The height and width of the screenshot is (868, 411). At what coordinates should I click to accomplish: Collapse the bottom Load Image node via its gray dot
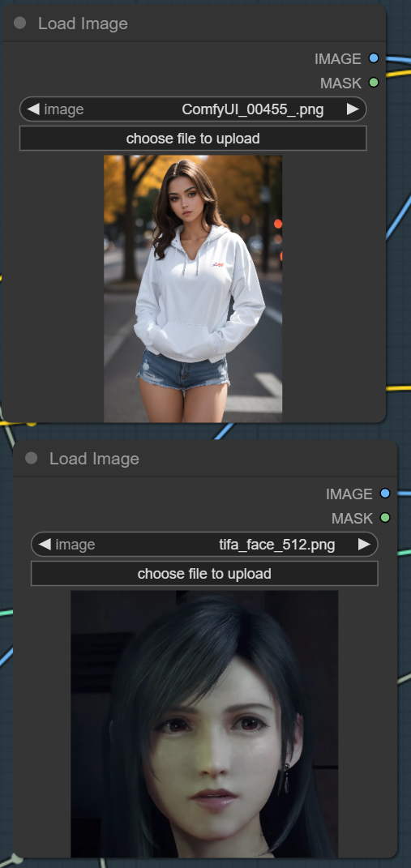[32, 459]
